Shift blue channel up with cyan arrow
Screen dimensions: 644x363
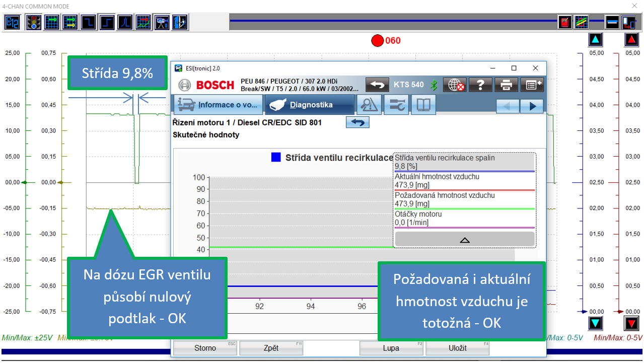(x=596, y=40)
